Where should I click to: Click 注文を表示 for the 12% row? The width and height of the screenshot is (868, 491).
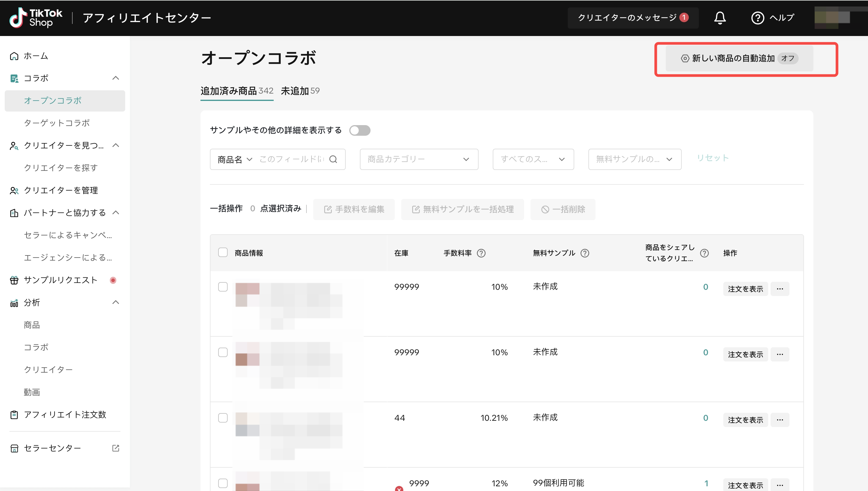pos(745,485)
